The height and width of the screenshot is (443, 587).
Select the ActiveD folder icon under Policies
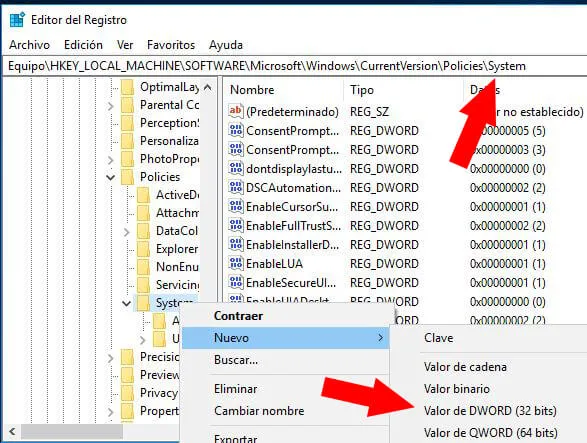click(x=143, y=195)
